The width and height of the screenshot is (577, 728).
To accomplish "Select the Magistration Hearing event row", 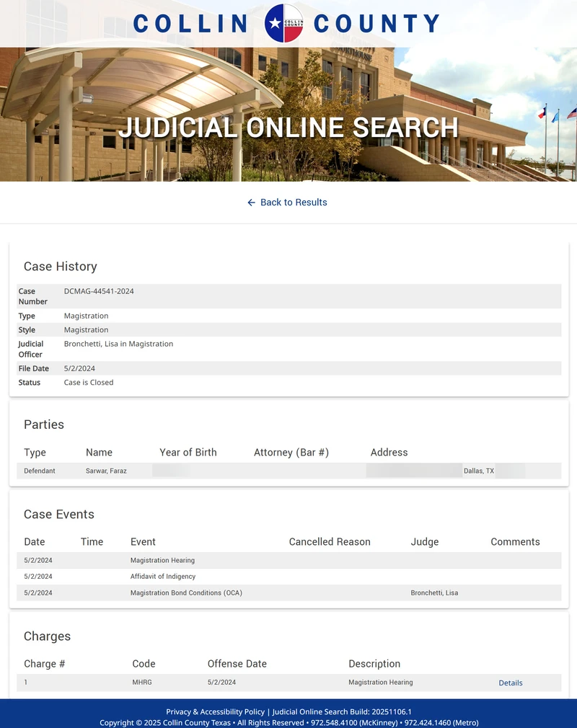I will point(162,560).
